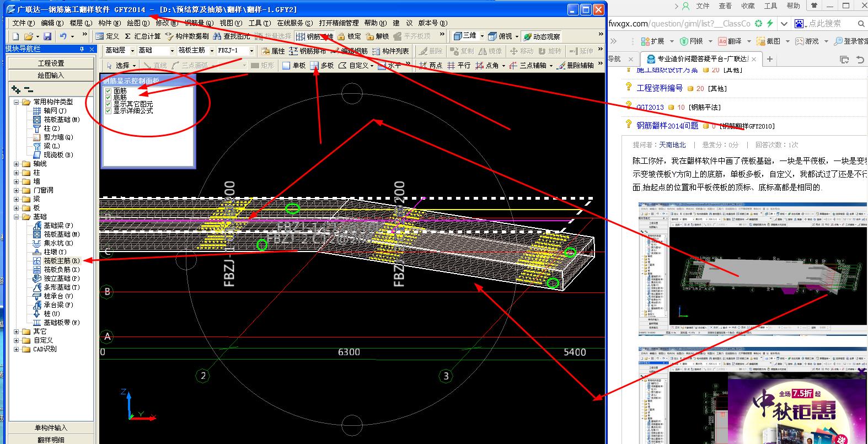Open 工程资料编号 link in browser
This screenshot has width=868, height=444.
pos(660,88)
